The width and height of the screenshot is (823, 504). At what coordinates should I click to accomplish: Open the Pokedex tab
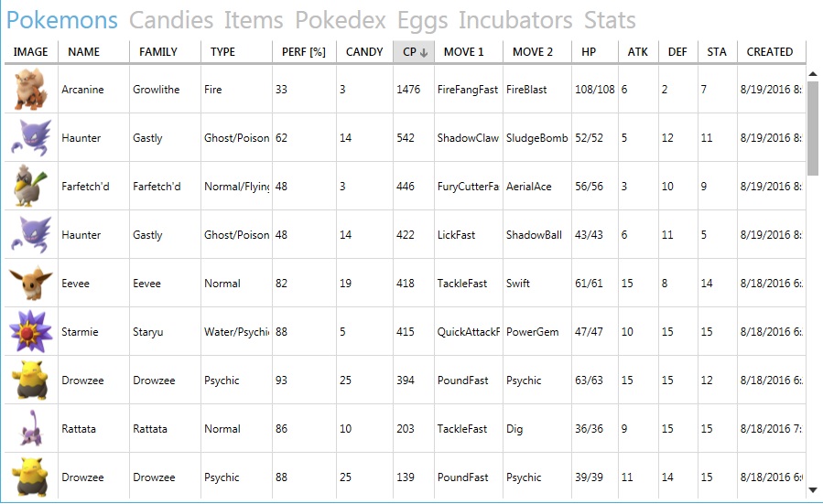point(341,20)
